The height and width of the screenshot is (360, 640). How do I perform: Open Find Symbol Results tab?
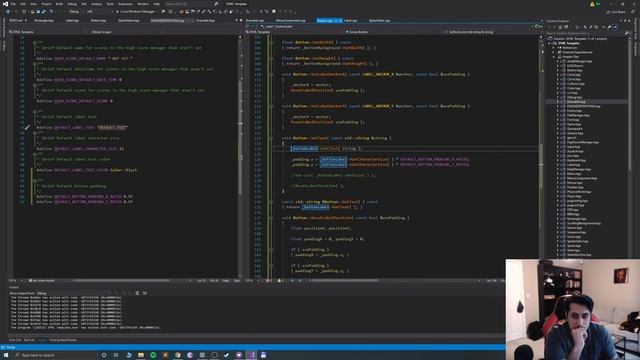click(x=63, y=340)
